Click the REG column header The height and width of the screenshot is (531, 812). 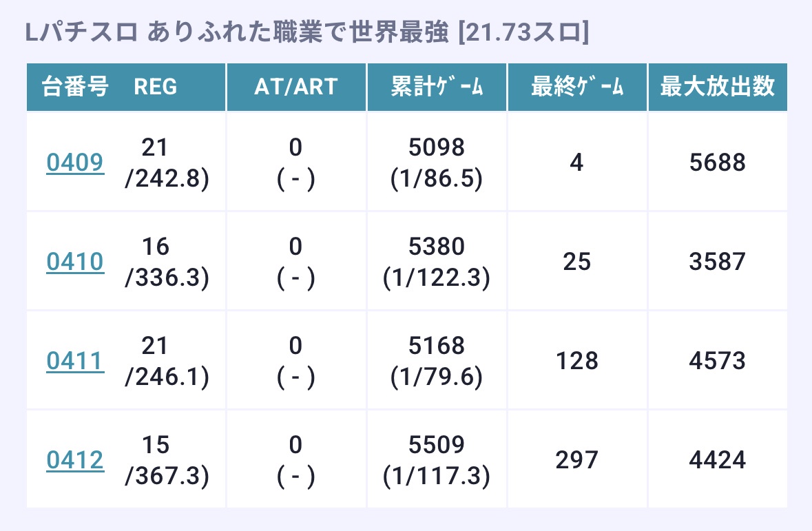coord(156,87)
